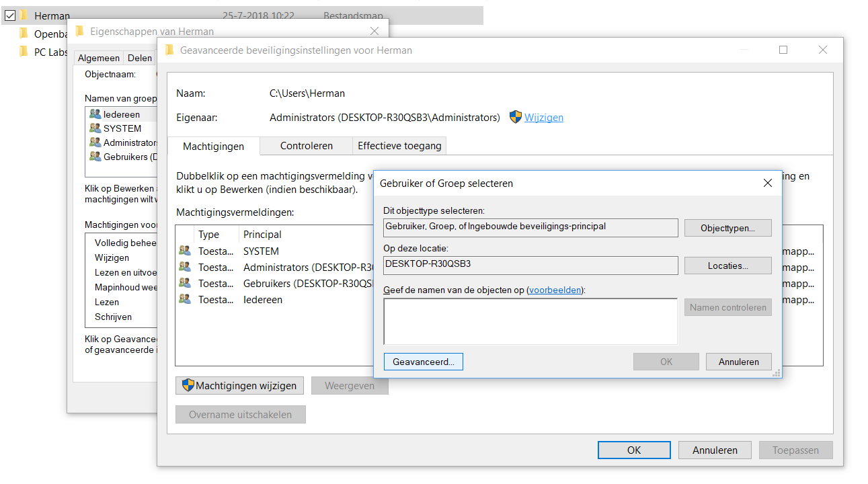Click the Objecttypen button
The width and height of the screenshot is (868, 484).
pyautogui.click(x=727, y=228)
